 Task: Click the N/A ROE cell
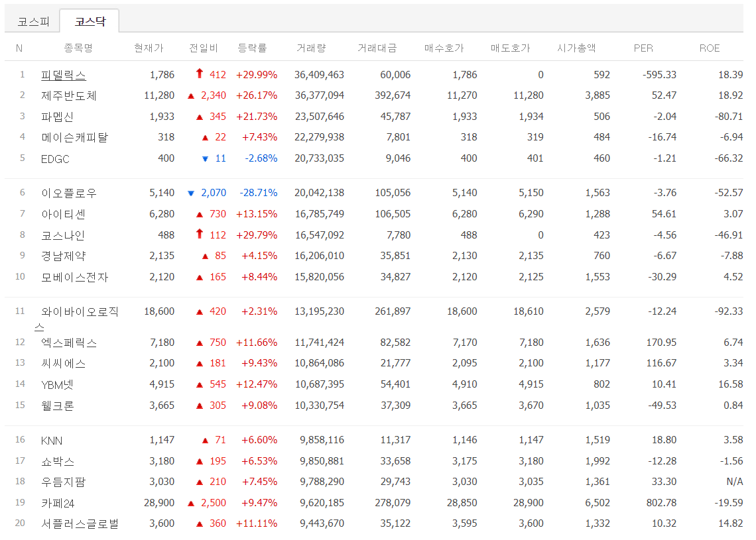tap(734, 482)
